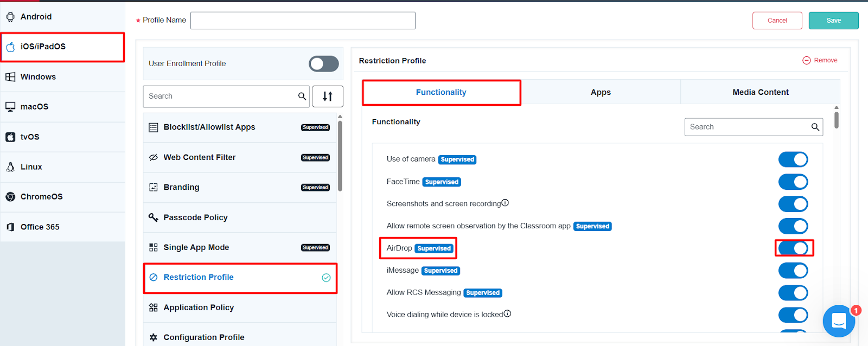Click info icon next to Voice dialing
The width and height of the screenshot is (868, 346).
(507, 313)
